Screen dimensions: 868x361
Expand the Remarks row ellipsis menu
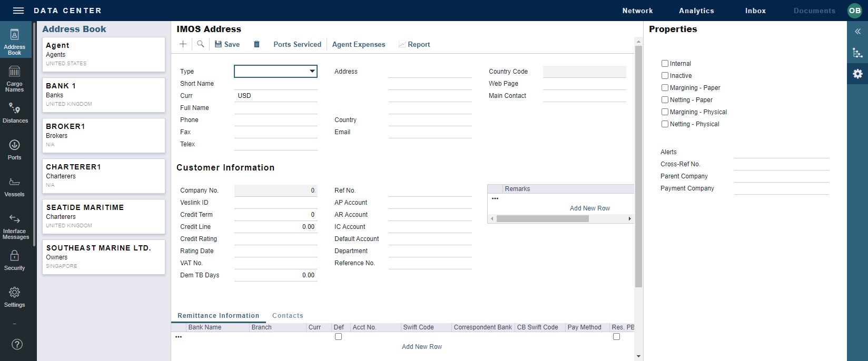[495, 198]
